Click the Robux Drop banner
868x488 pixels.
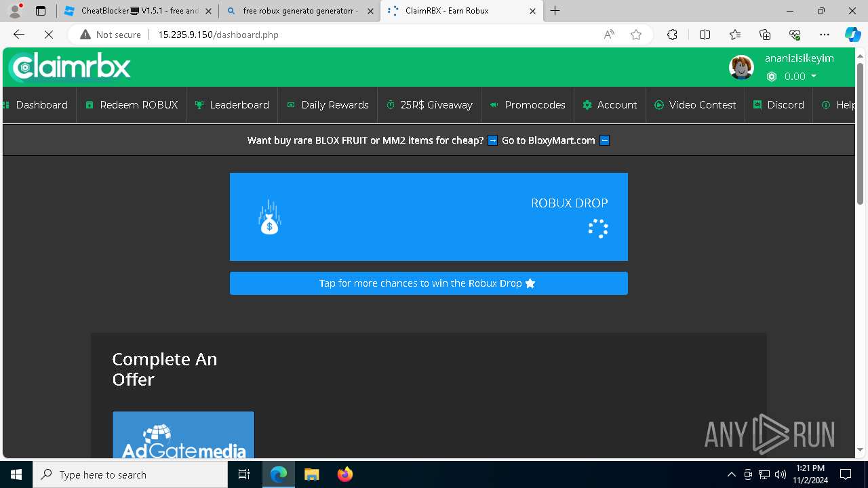pyautogui.click(x=429, y=217)
